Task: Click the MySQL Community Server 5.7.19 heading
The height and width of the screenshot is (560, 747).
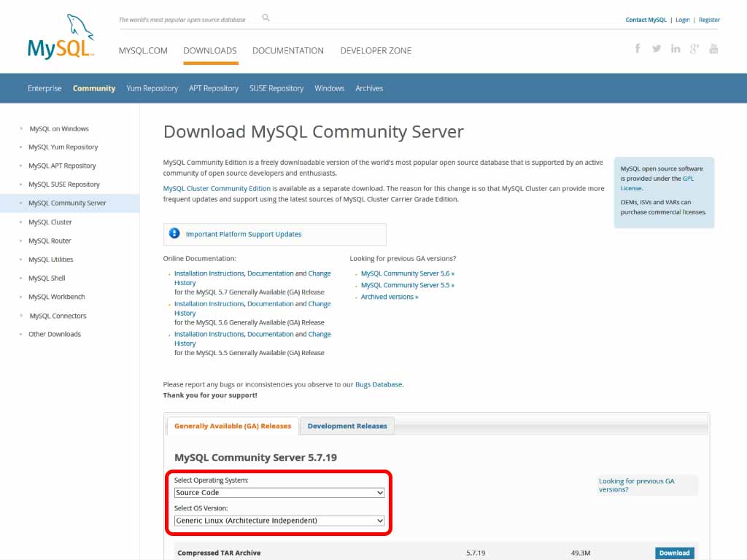Action: coord(255,457)
